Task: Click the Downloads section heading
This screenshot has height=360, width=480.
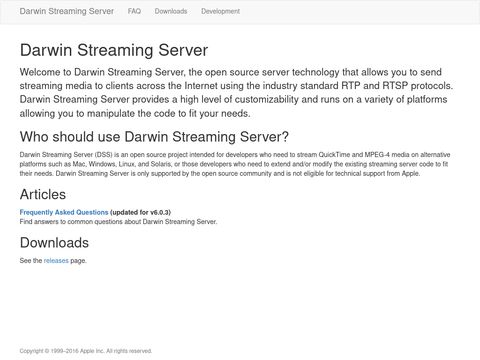Action: [x=54, y=243]
